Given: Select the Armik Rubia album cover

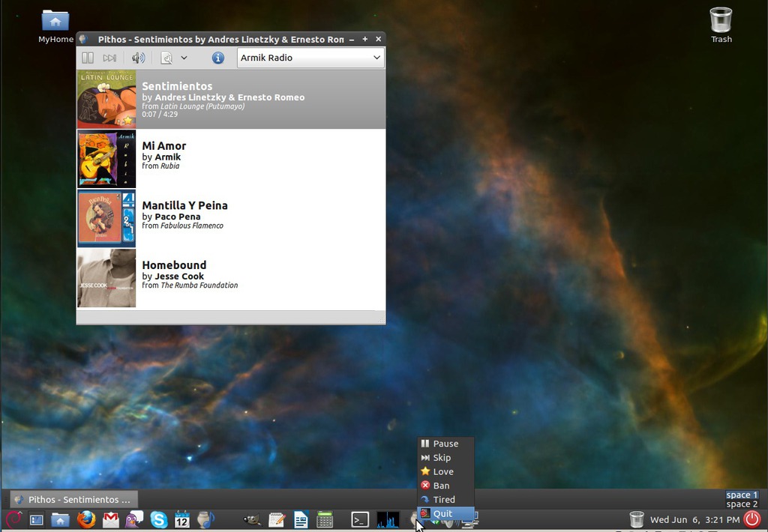Looking at the screenshot, I should [106, 159].
